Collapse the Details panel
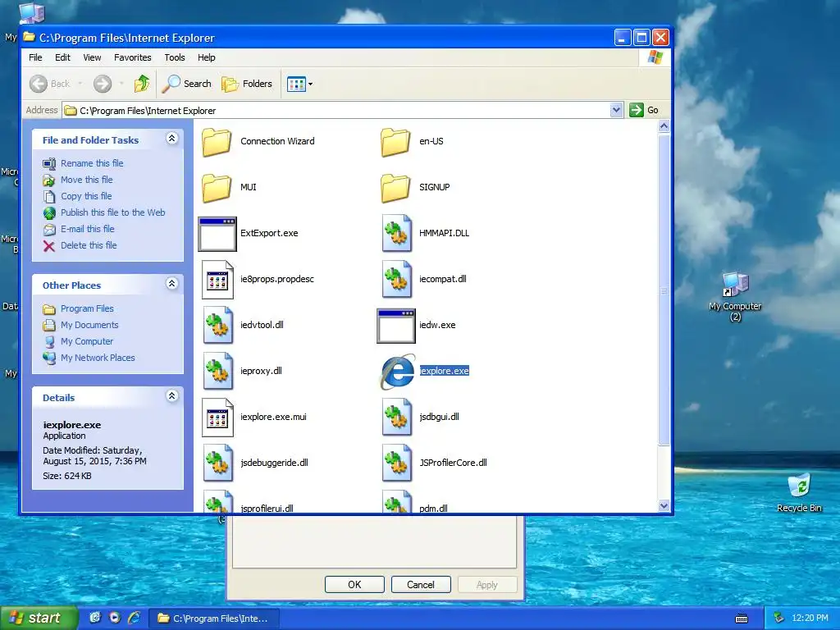840x630 pixels. pyautogui.click(x=172, y=396)
